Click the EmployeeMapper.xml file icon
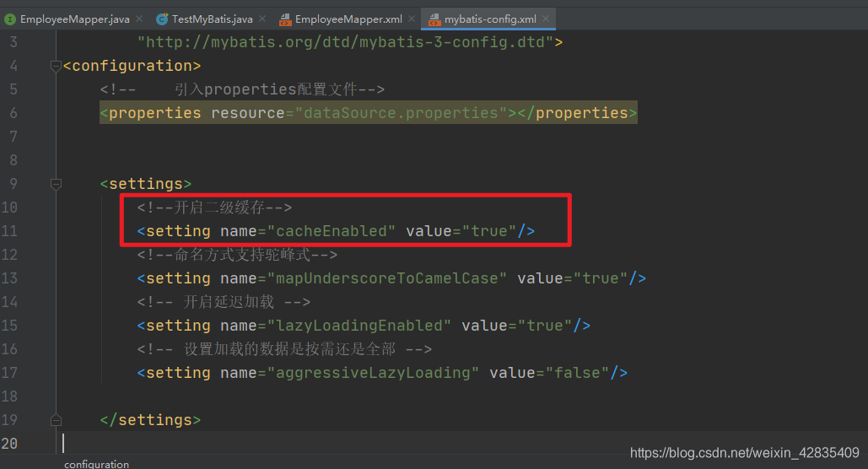Viewport: 868px width, 469px height. point(285,20)
